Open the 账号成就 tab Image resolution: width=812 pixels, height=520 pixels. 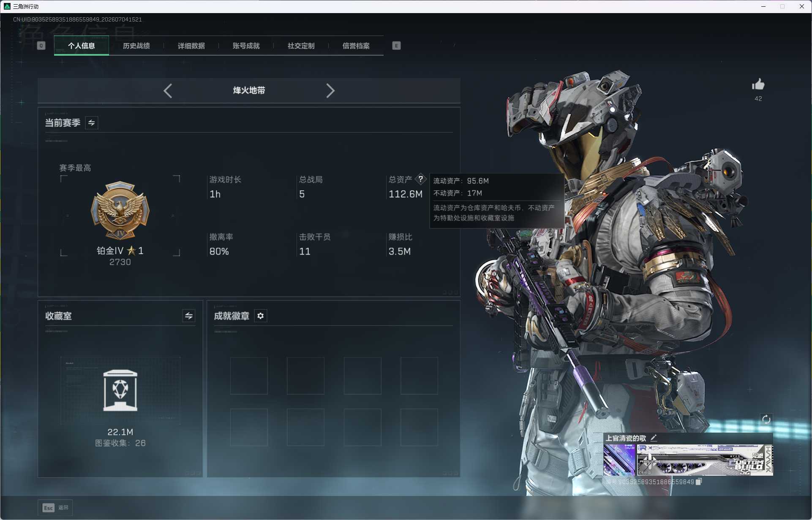(x=246, y=46)
